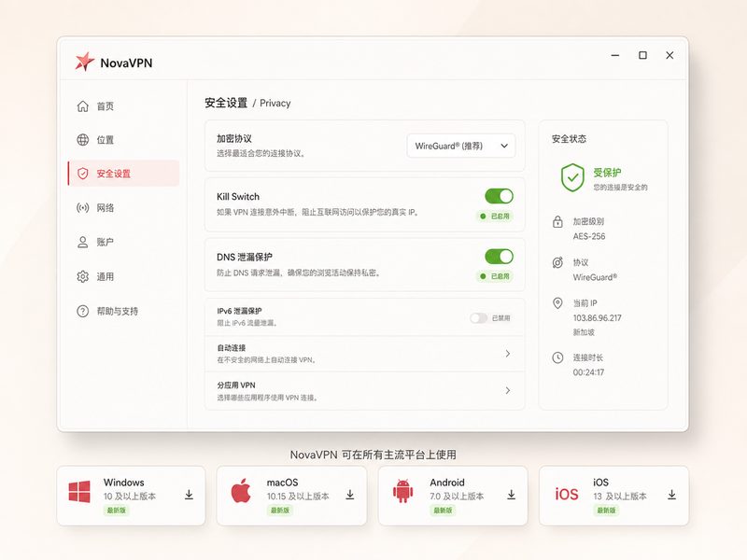
Task: Close the NovaVPN window
Action: click(669, 55)
